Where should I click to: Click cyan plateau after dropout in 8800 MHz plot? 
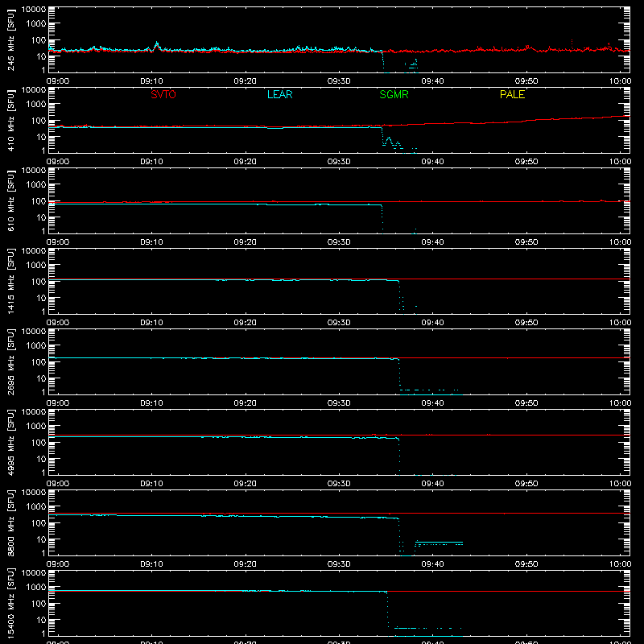(x=439, y=543)
